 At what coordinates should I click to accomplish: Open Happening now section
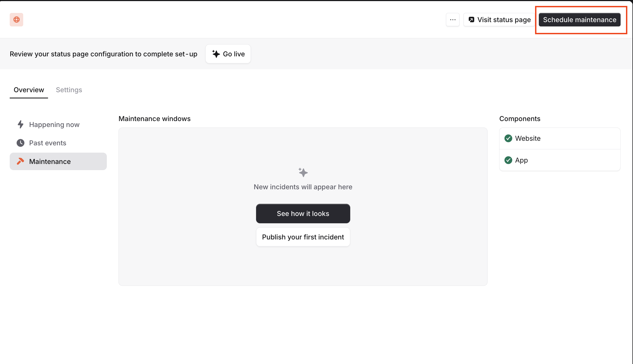54,125
